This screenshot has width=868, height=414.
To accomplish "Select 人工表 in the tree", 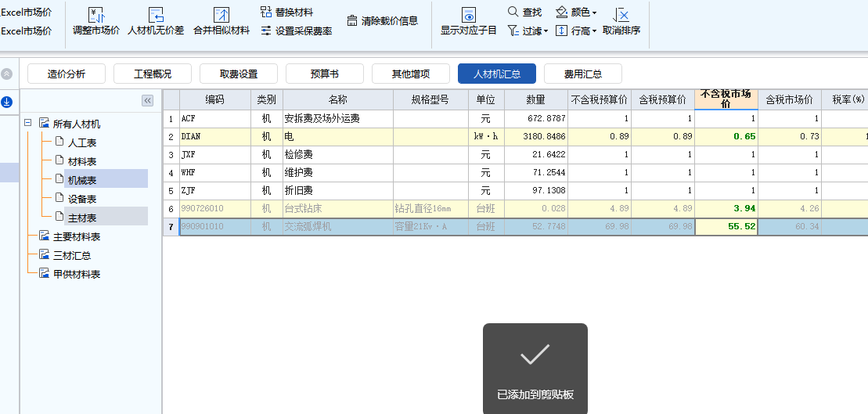I will (82, 142).
